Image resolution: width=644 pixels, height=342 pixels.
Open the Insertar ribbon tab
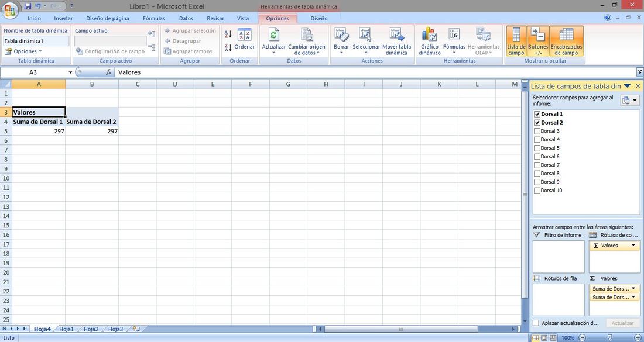pyautogui.click(x=63, y=19)
